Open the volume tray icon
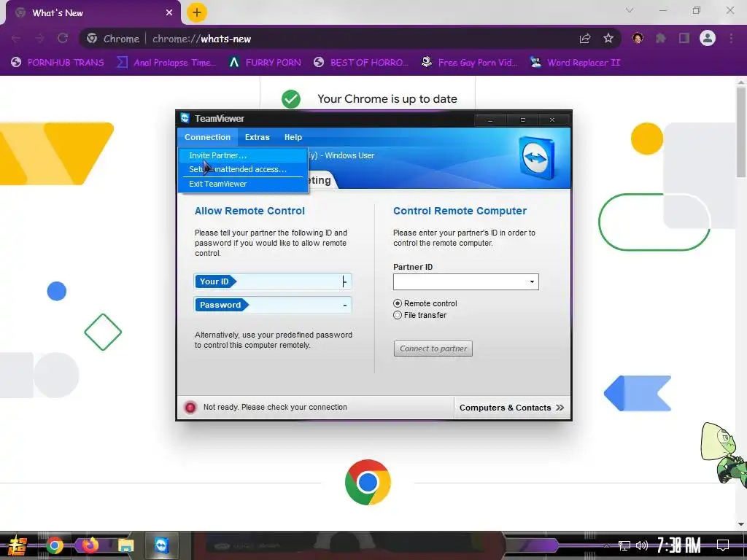The image size is (747, 560). tap(642, 545)
